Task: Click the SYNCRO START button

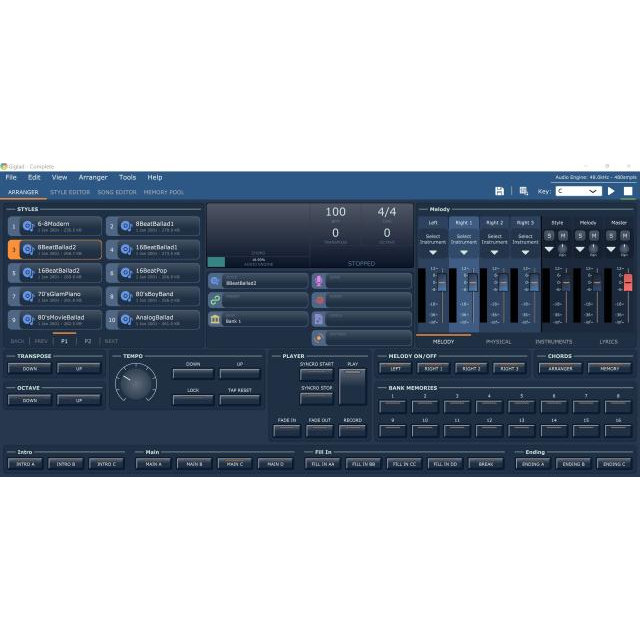Action: point(317,375)
